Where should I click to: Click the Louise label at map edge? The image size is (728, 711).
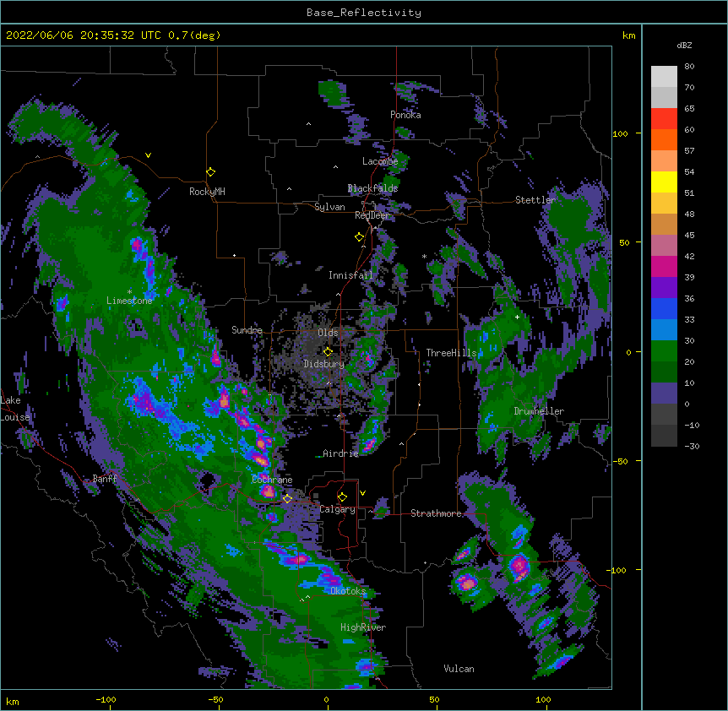[15, 417]
